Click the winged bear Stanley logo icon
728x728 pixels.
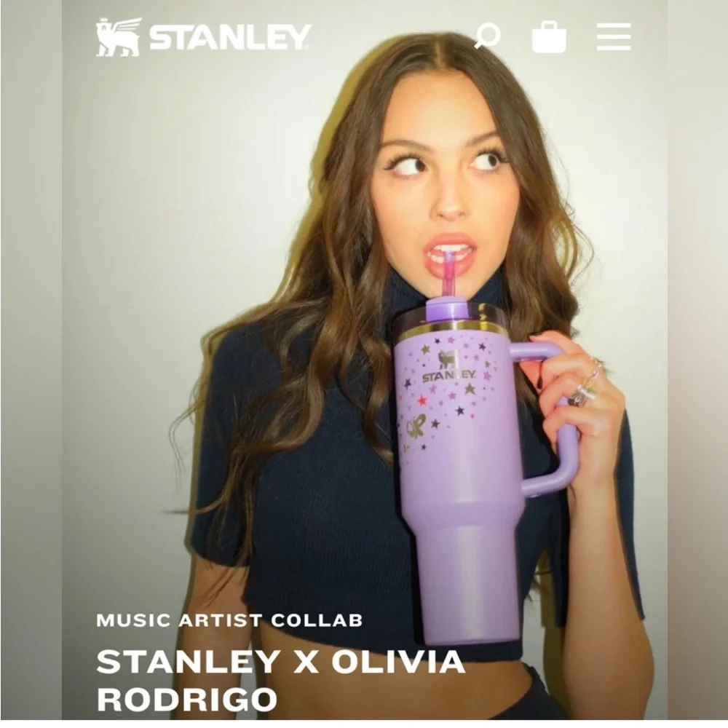tap(119, 36)
